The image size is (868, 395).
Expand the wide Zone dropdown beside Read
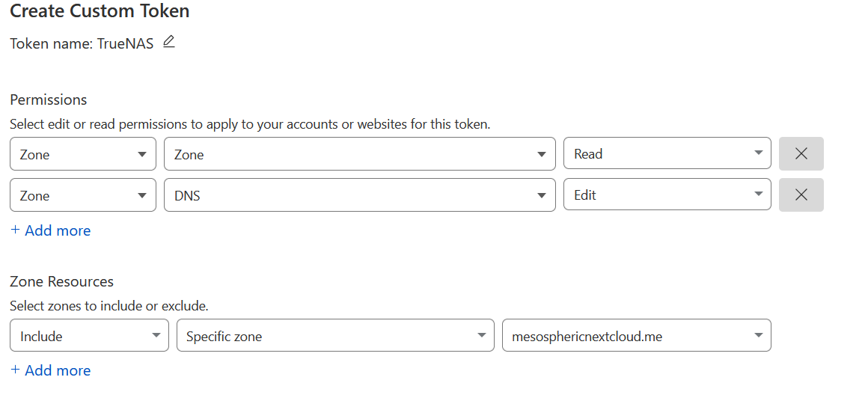pyautogui.click(x=359, y=154)
